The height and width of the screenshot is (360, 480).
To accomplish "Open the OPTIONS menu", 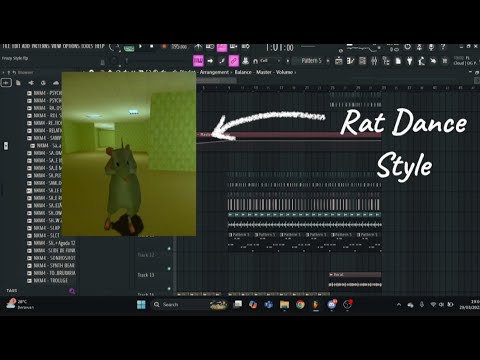I will [x=71, y=46].
